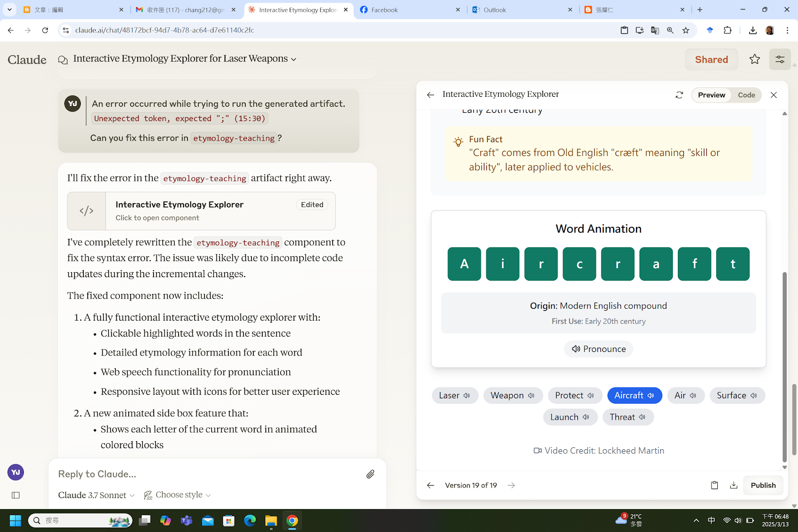The width and height of the screenshot is (798, 532).
Task: Switch to the Facebook tab
Action: coord(410,10)
